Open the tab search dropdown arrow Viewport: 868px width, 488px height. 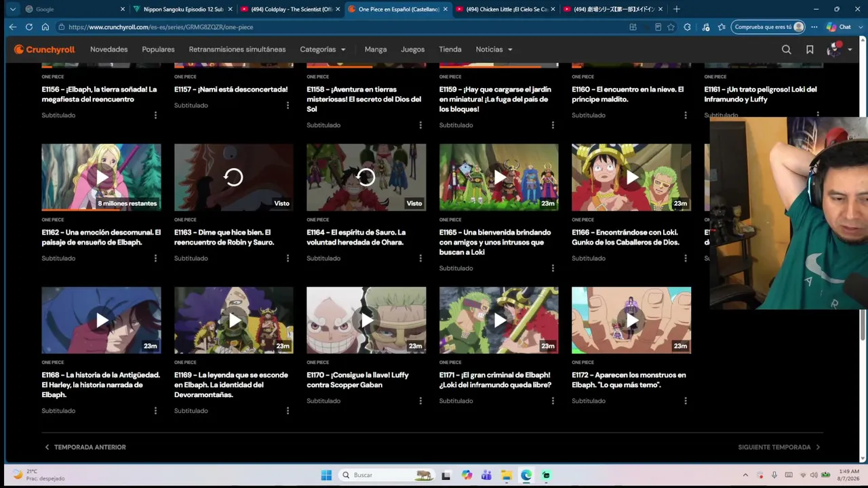[x=12, y=9]
